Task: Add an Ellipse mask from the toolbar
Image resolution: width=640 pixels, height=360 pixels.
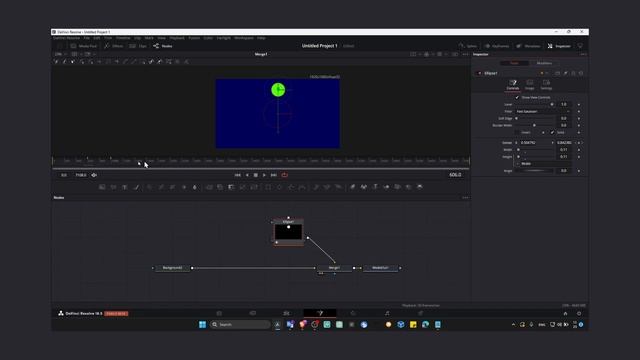Action: tap(280, 187)
